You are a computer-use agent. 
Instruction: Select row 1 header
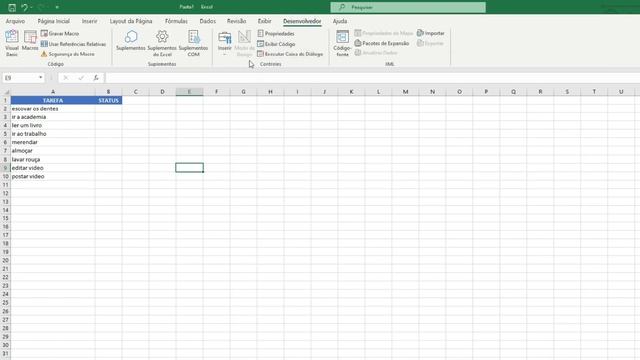(5, 100)
